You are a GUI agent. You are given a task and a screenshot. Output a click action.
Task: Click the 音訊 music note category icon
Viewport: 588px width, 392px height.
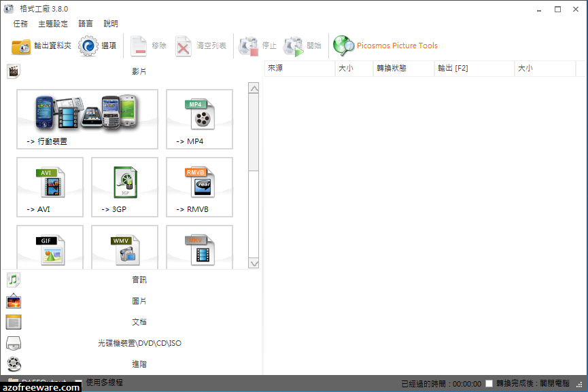[x=14, y=280]
